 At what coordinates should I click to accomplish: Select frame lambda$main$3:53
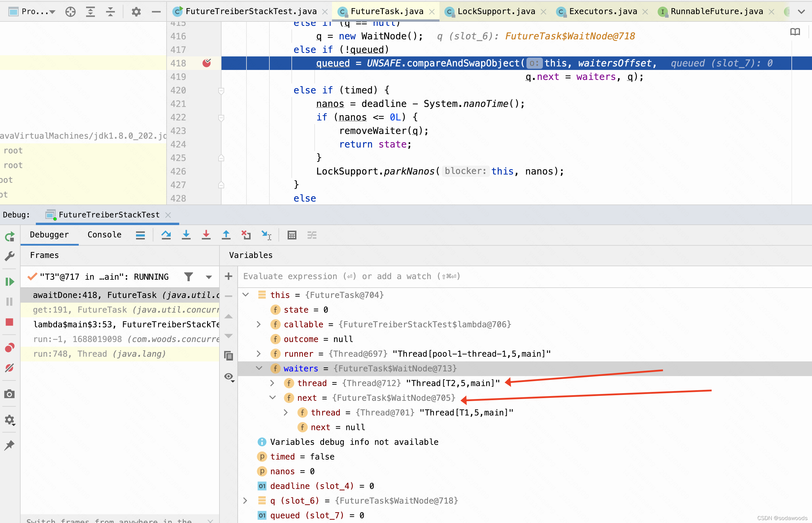(120, 324)
